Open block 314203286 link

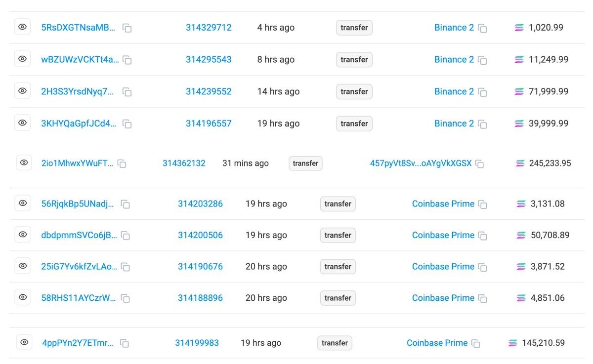200,203
